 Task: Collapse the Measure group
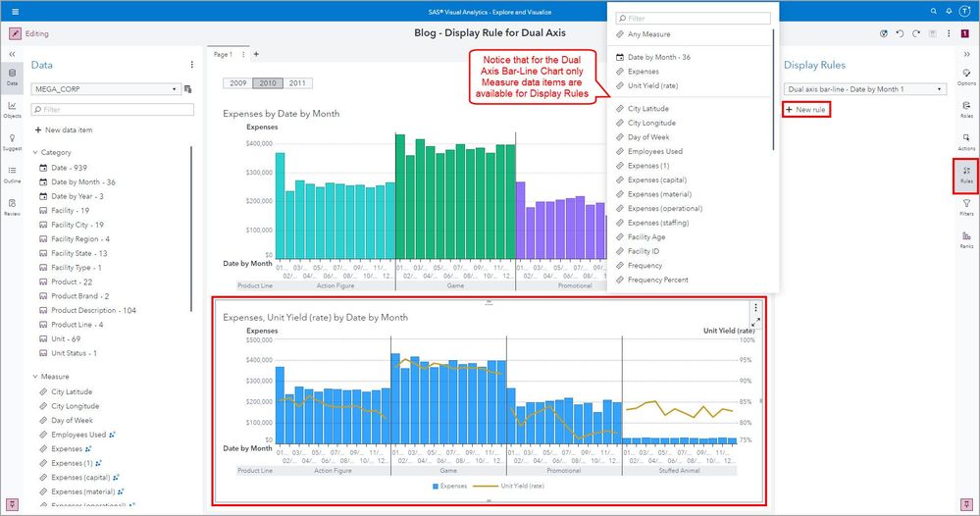35,377
